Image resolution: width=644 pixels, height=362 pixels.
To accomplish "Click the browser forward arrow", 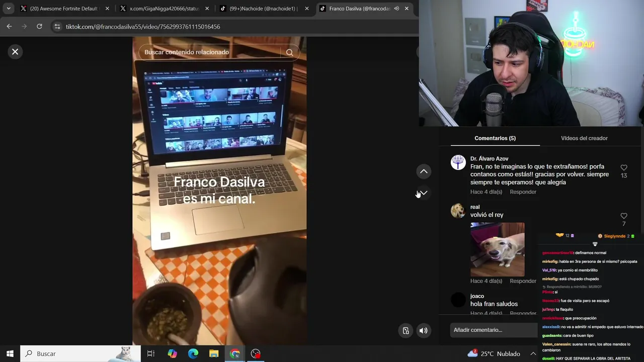I will coord(24,27).
